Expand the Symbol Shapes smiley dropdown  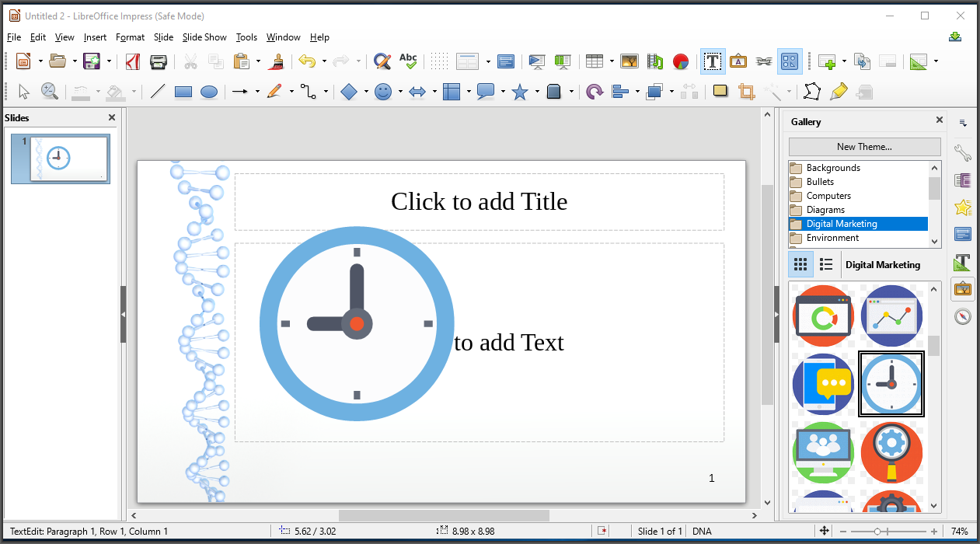(x=400, y=92)
